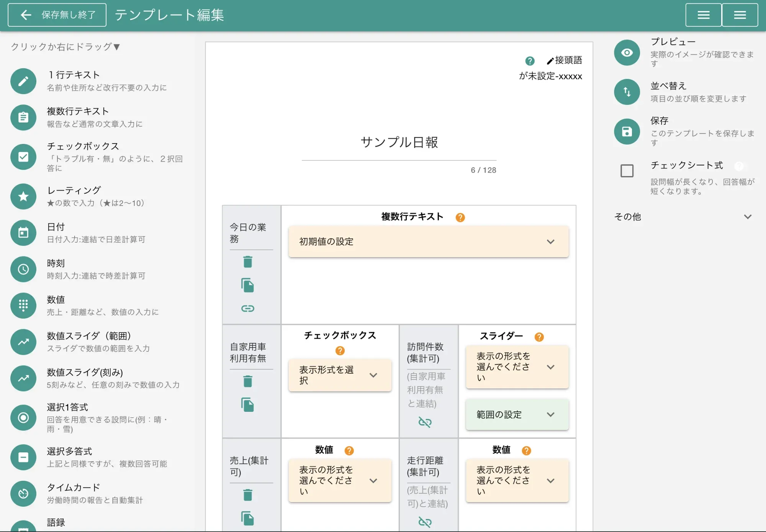
Task: Click the 保存 save icon
Action: coord(627,132)
